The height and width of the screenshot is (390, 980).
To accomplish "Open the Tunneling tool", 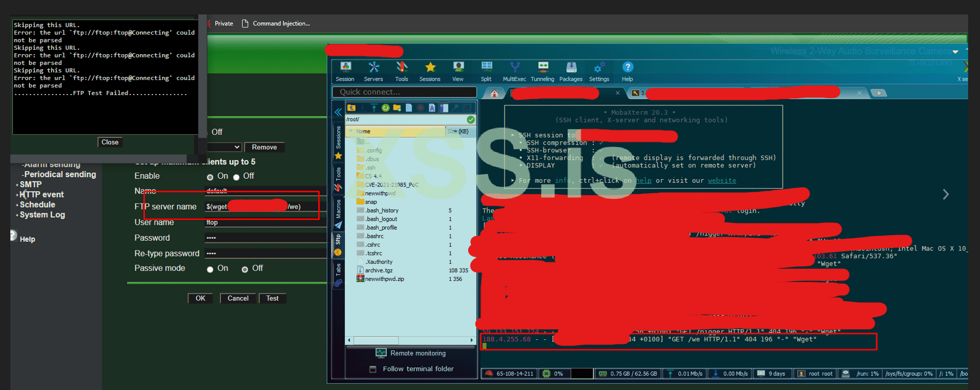I will pyautogui.click(x=543, y=71).
